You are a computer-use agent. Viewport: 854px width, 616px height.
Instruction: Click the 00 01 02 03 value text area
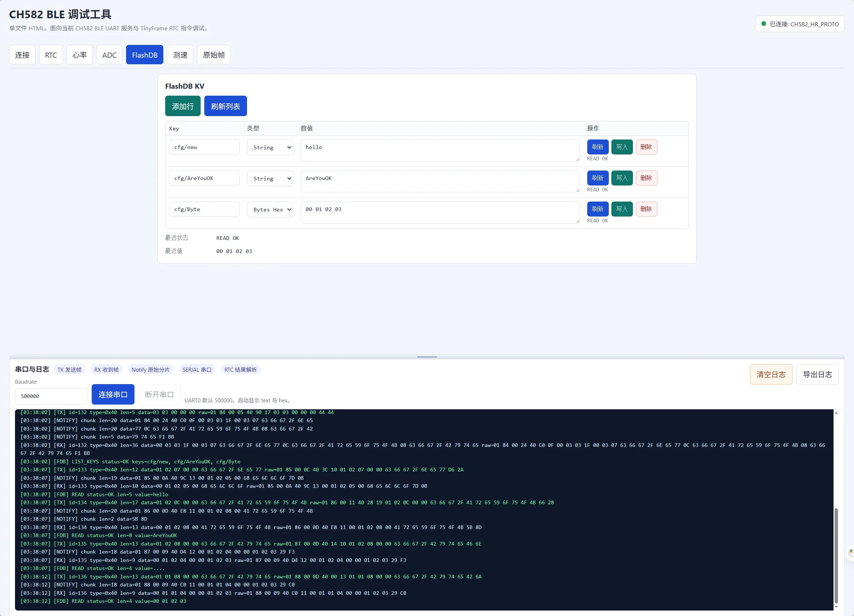point(440,213)
